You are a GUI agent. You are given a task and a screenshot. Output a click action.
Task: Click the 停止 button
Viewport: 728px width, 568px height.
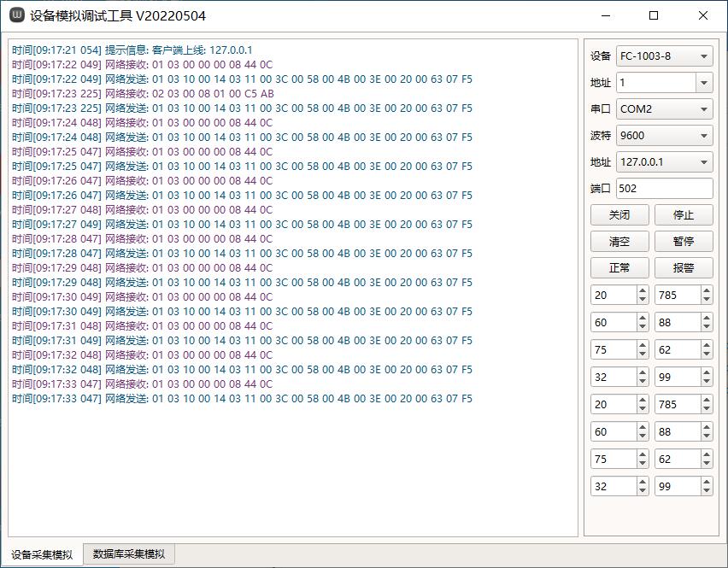(683, 215)
